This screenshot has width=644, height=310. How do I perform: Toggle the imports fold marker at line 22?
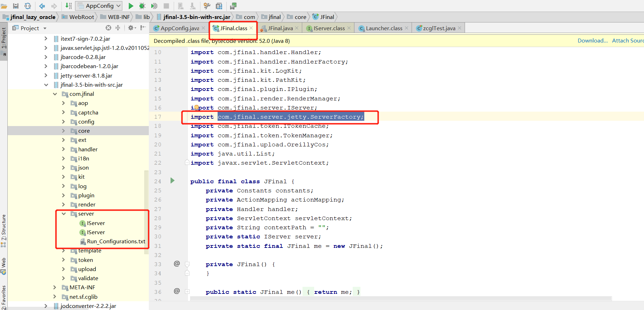coord(187,163)
